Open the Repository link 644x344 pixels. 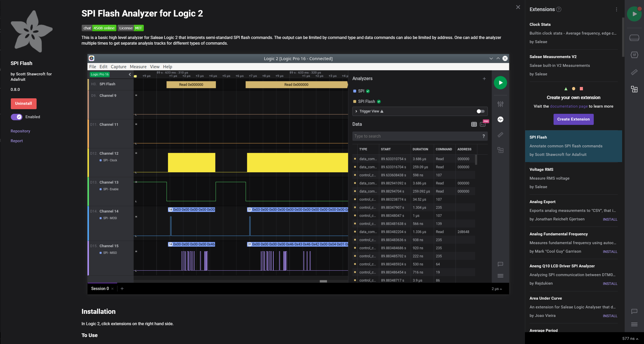20,131
